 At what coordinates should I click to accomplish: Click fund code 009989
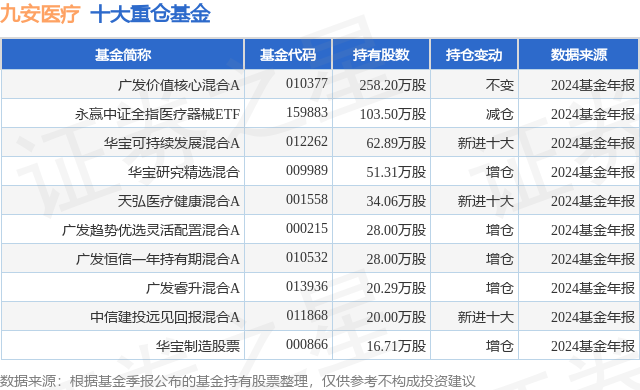pos(307,170)
